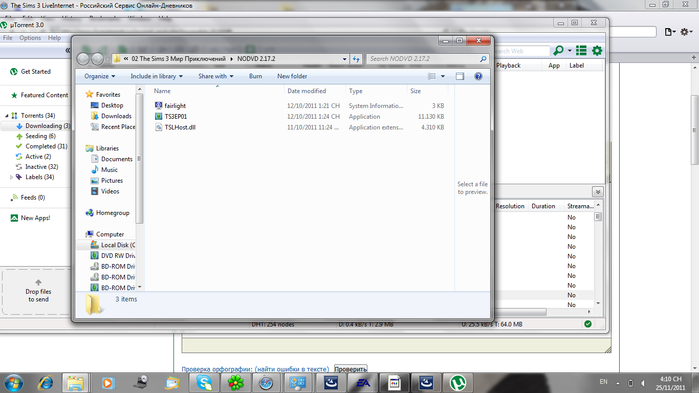Click the Burn button in Explorer toolbar

[255, 76]
